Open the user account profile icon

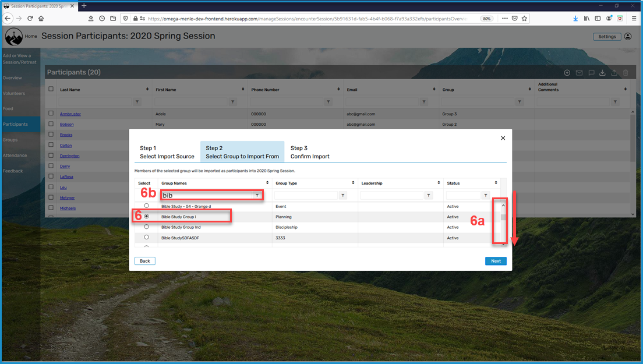[x=628, y=37]
